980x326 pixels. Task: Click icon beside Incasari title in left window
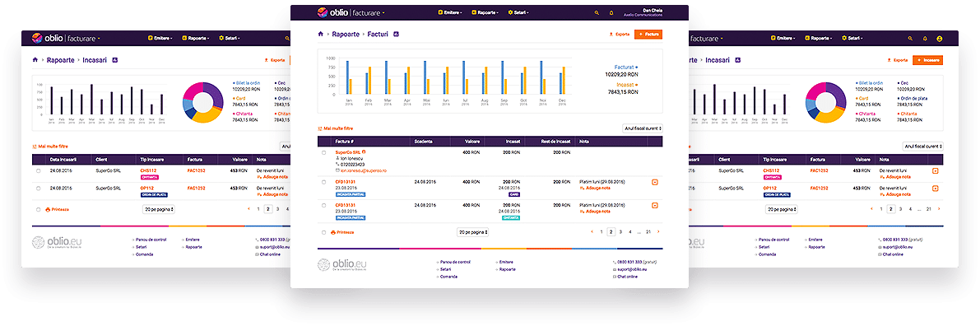coord(115,60)
